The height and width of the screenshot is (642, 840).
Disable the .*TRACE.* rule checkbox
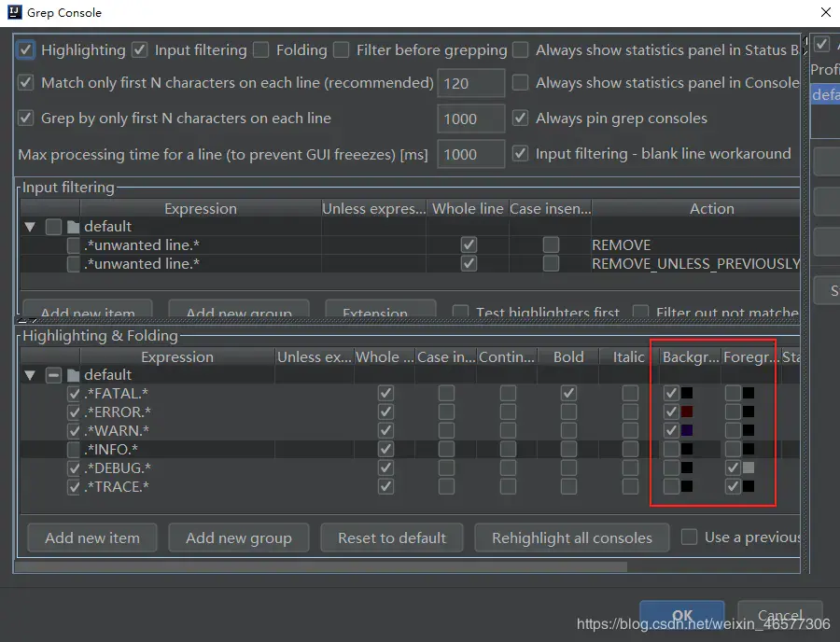point(74,486)
